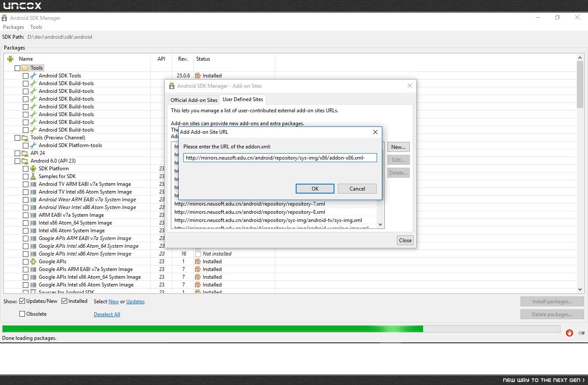Viewport: 588px width, 385px height.
Task: Open the Packages menu
Action: pyautogui.click(x=13, y=27)
